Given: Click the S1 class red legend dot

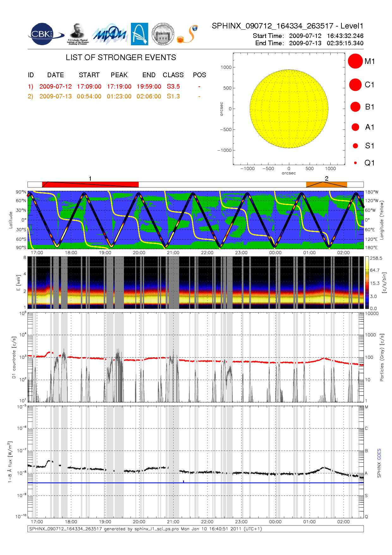Looking at the screenshot, I should [355, 146].
